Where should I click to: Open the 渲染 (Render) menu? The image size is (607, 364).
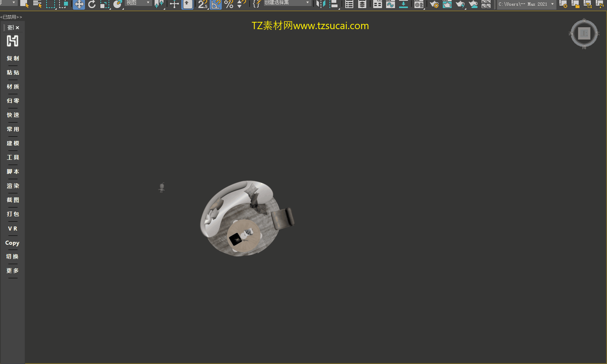(13, 186)
